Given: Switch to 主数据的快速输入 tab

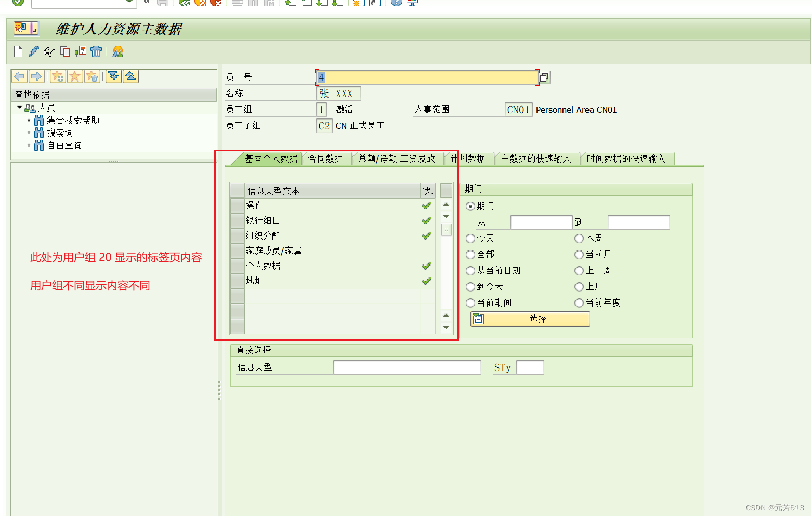Looking at the screenshot, I should click(536, 158).
